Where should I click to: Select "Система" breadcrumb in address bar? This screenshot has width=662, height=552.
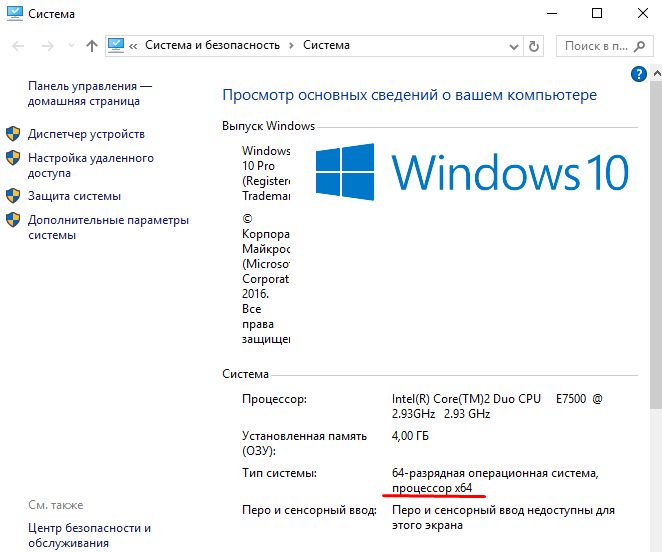click(326, 45)
